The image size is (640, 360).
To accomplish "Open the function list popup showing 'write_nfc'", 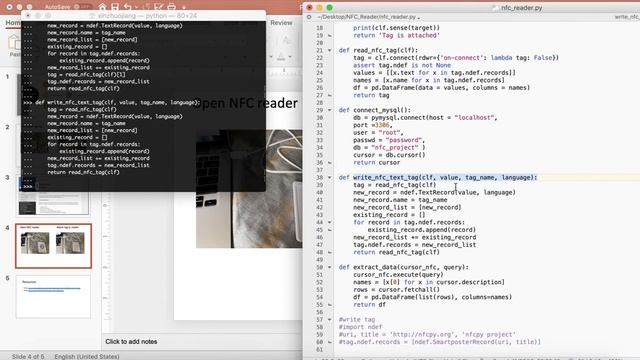I will click(627, 17).
